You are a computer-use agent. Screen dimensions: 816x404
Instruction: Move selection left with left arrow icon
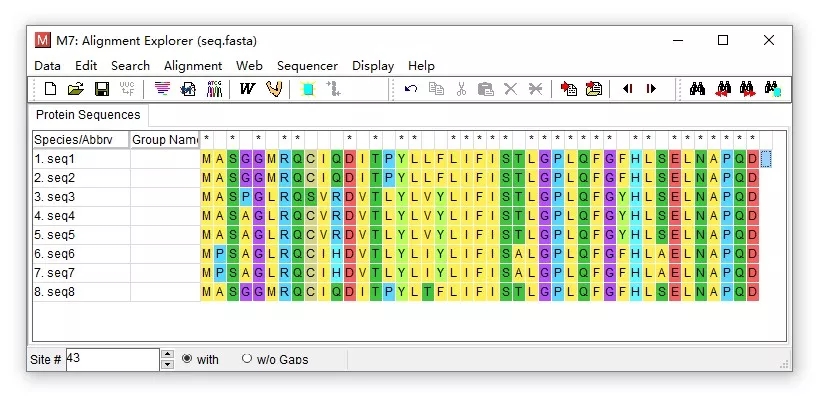(627, 89)
